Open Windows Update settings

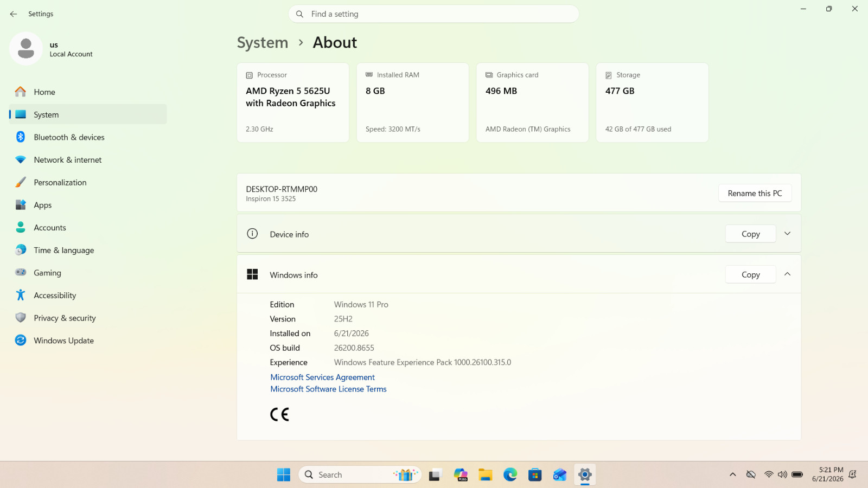pyautogui.click(x=88, y=341)
